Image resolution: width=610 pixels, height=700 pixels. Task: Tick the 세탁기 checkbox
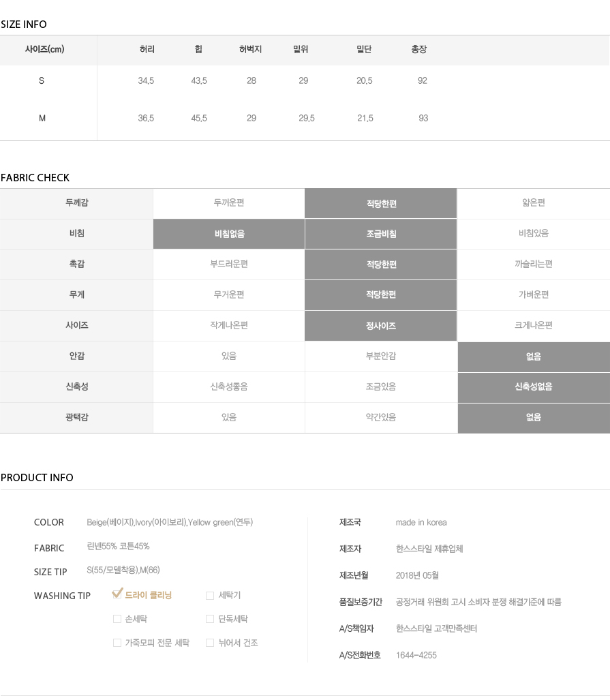[x=210, y=596]
